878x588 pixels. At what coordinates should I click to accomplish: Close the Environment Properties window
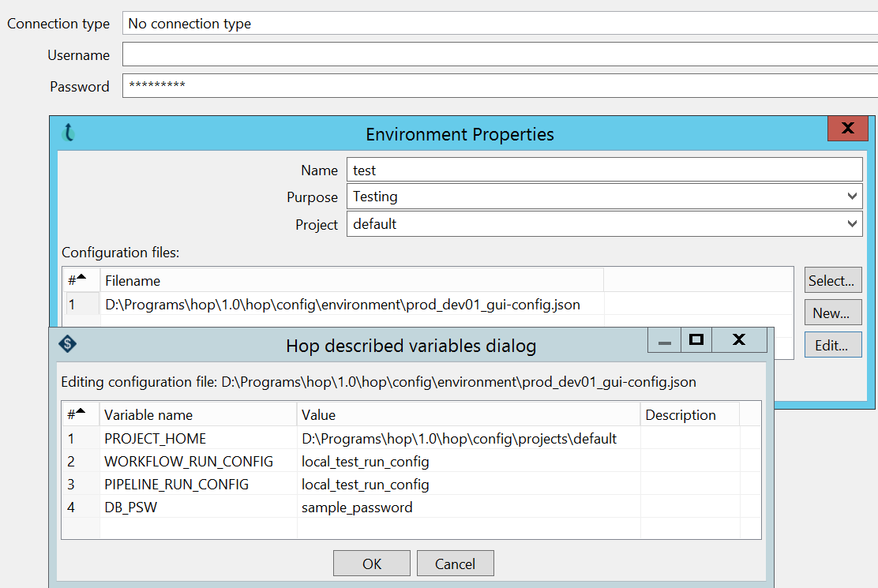coord(848,128)
